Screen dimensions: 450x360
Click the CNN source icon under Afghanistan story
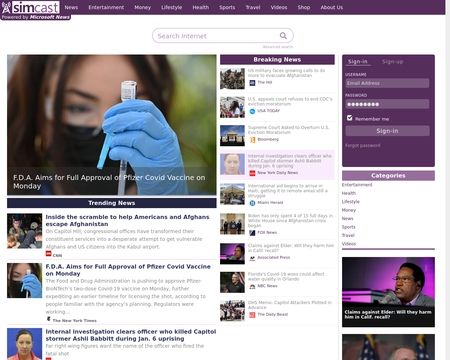tap(49, 254)
